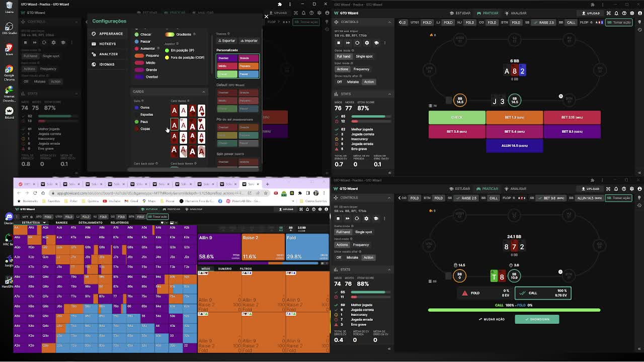Close the Configurações settings dialog

click(x=266, y=17)
